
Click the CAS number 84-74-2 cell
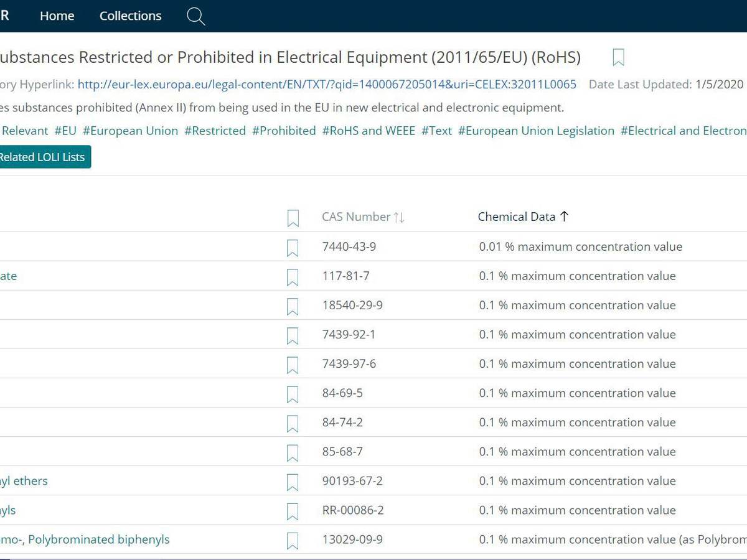click(x=342, y=422)
